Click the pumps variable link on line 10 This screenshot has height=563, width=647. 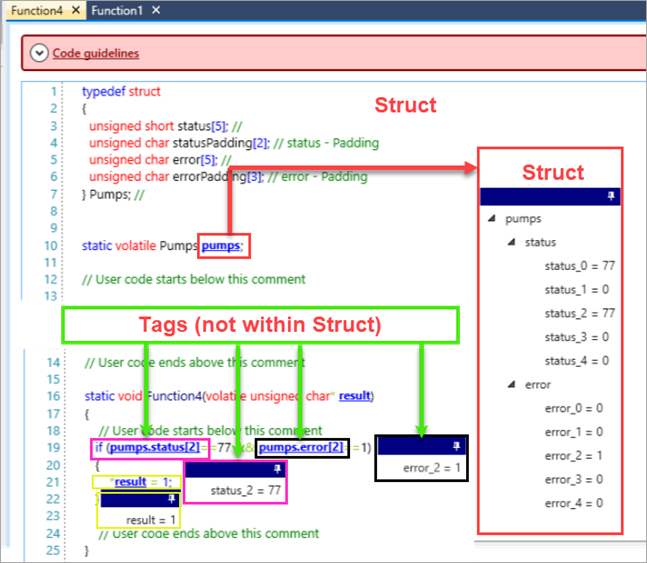tap(220, 245)
